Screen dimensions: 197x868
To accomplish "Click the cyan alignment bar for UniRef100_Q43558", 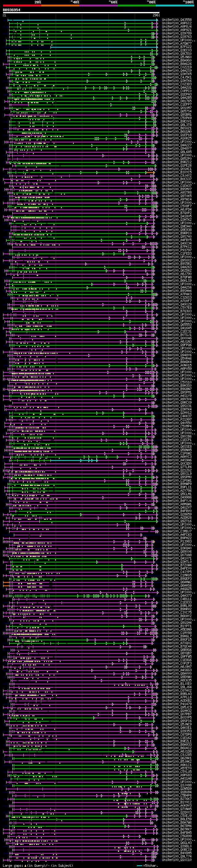I will pos(82,20).
